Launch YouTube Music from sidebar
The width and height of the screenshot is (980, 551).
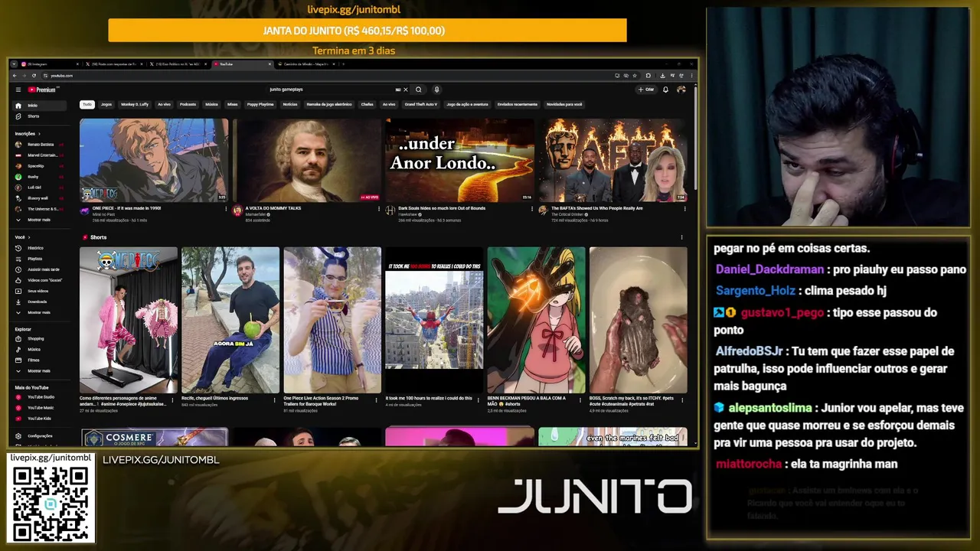pos(40,408)
